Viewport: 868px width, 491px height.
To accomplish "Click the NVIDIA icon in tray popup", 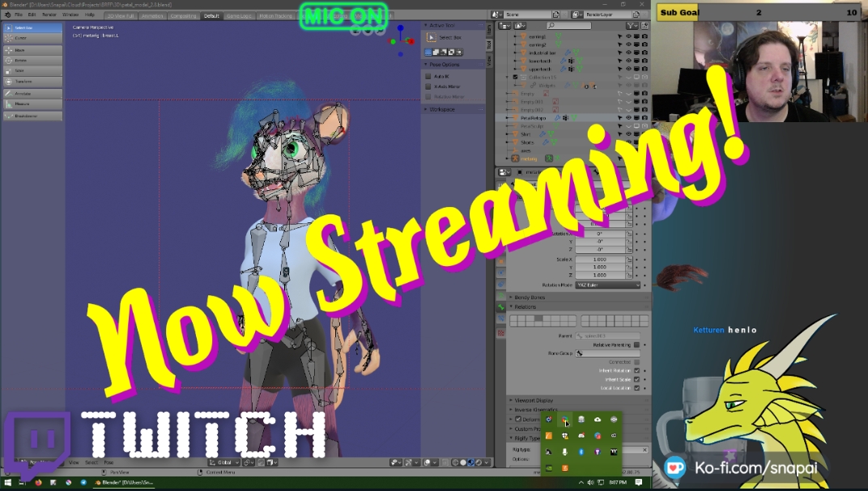I will tap(549, 468).
